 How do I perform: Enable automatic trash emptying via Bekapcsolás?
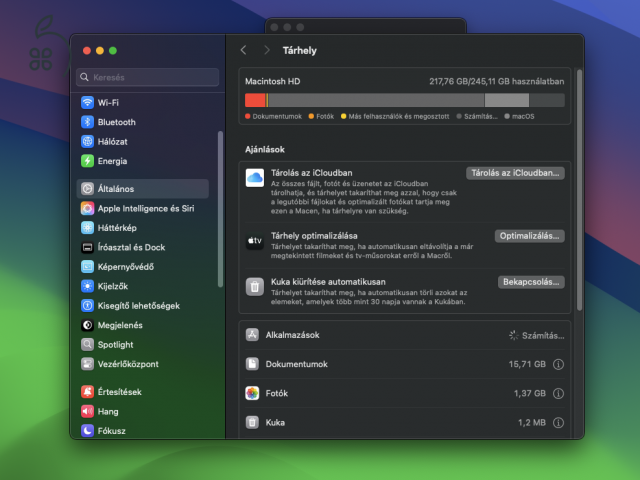(531, 282)
